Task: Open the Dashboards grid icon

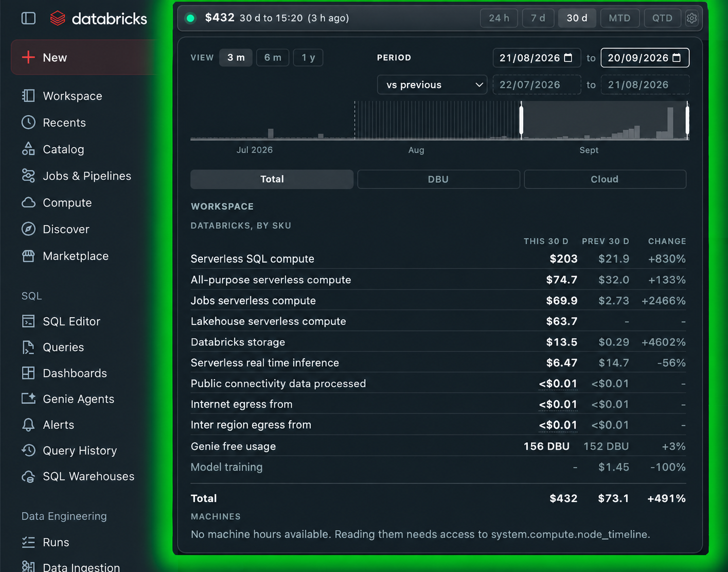Action: click(28, 373)
